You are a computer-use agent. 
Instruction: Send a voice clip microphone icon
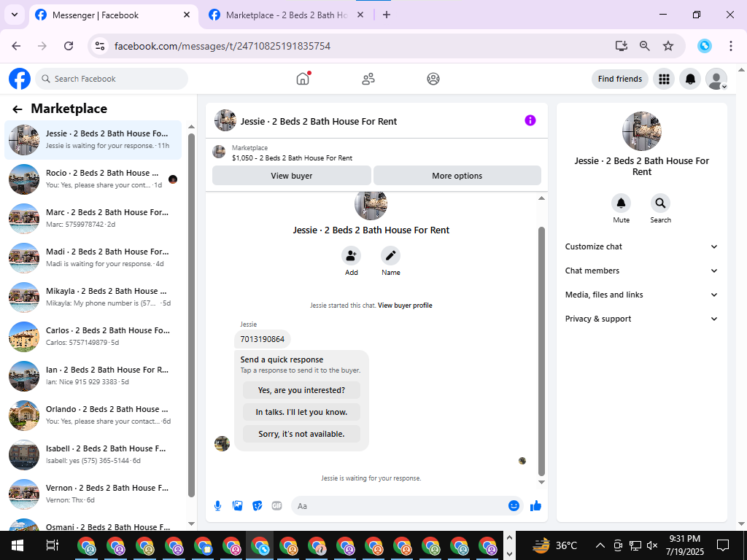[x=217, y=506]
